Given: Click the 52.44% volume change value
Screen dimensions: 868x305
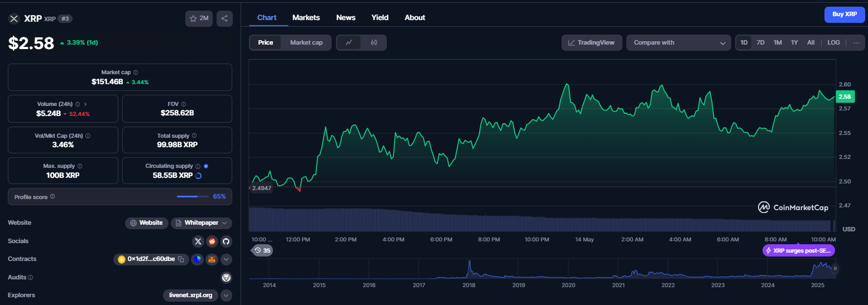Looking at the screenshot, I should [x=79, y=114].
